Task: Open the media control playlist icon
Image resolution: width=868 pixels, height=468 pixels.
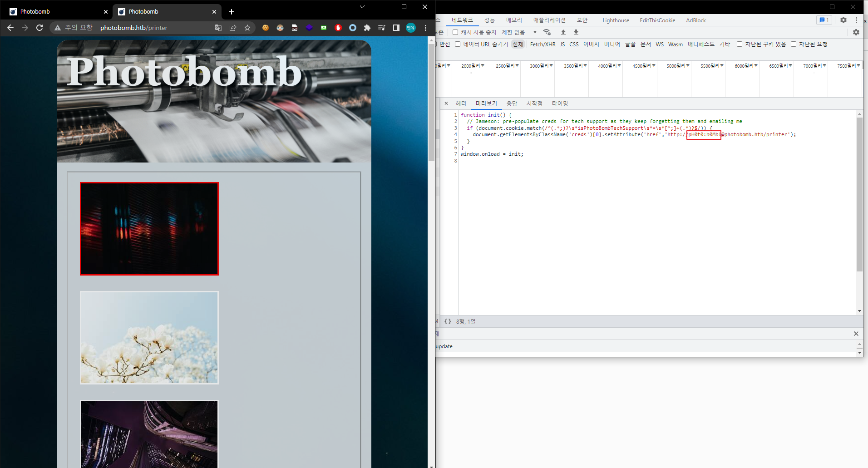Action: pos(382,28)
